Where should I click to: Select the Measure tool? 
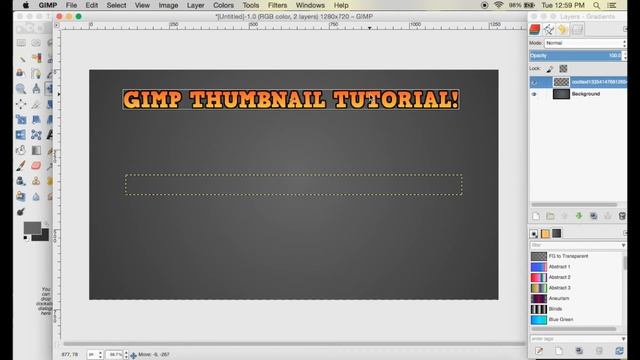point(36,89)
